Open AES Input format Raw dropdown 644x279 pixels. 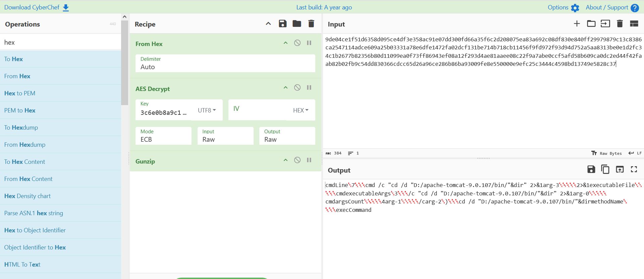coord(225,136)
